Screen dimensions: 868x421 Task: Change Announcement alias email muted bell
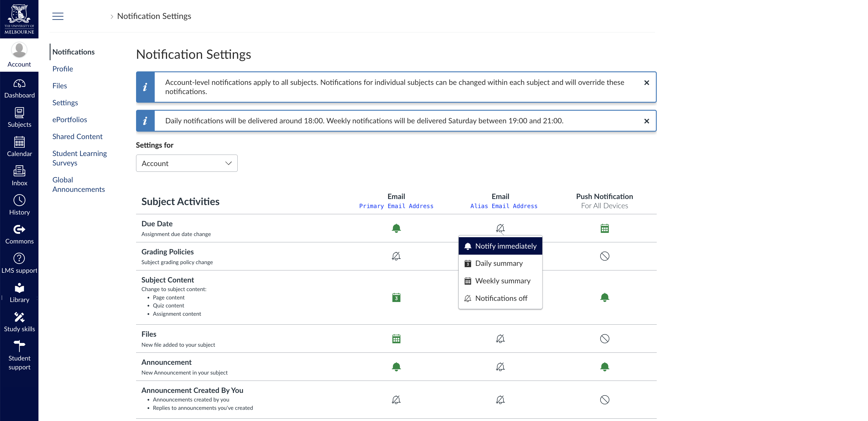point(500,367)
